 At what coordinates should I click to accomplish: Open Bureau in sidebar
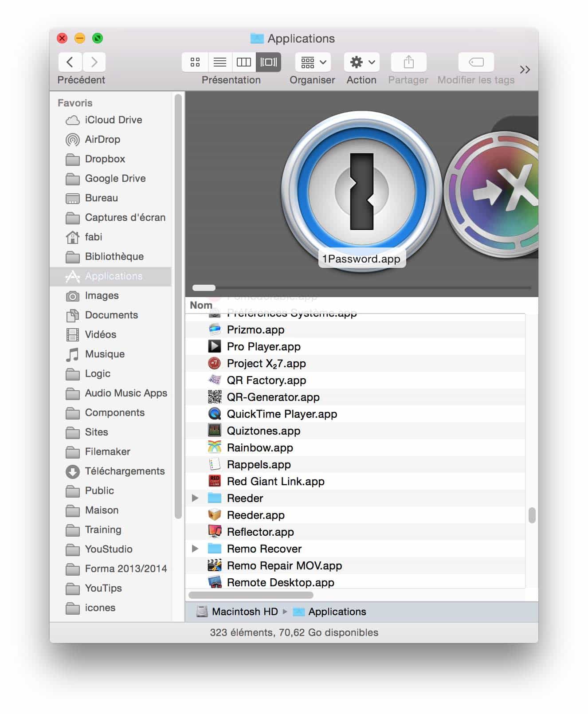[111, 198]
